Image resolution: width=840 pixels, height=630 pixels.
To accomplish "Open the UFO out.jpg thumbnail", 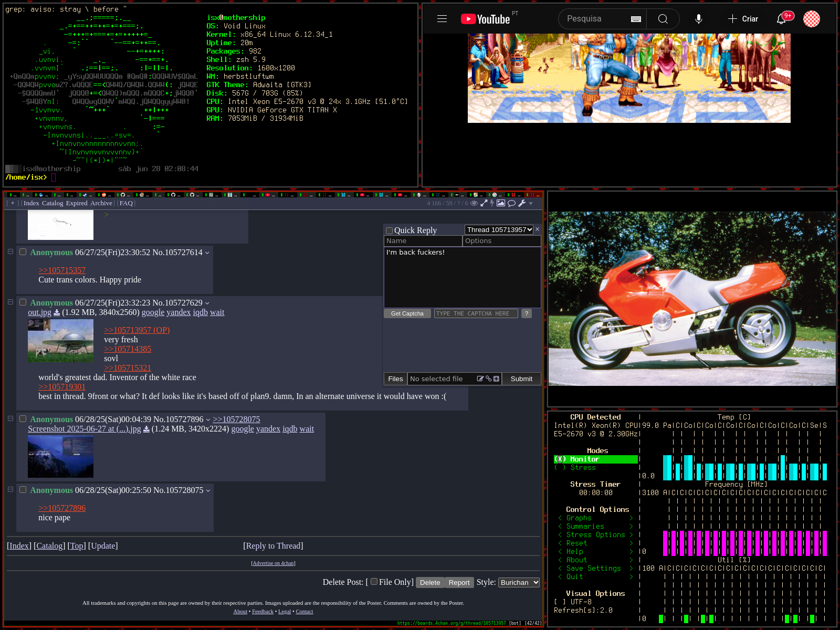I will pyautogui.click(x=60, y=340).
